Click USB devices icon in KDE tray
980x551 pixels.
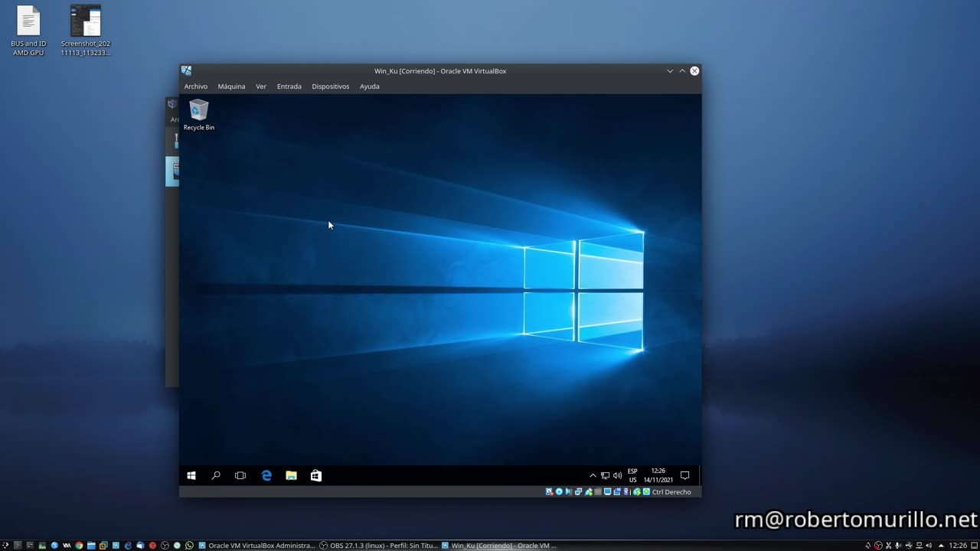point(909,546)
